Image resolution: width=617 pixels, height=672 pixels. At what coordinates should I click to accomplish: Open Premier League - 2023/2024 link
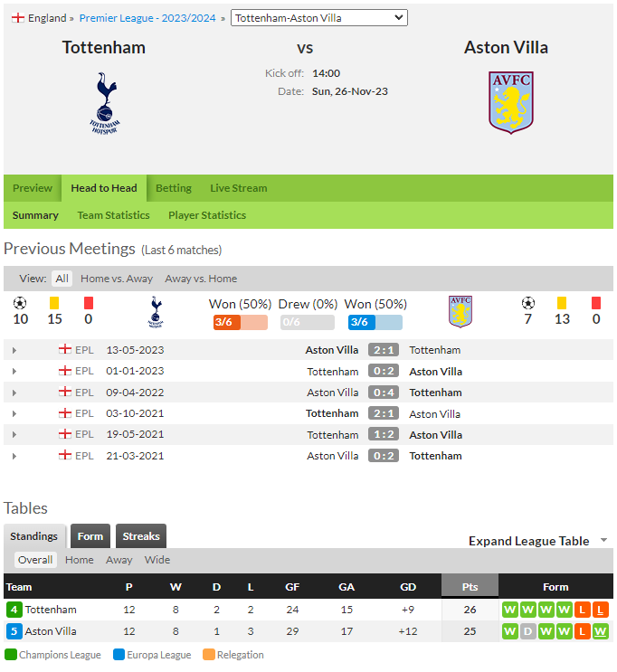click(x=147, y=18)
